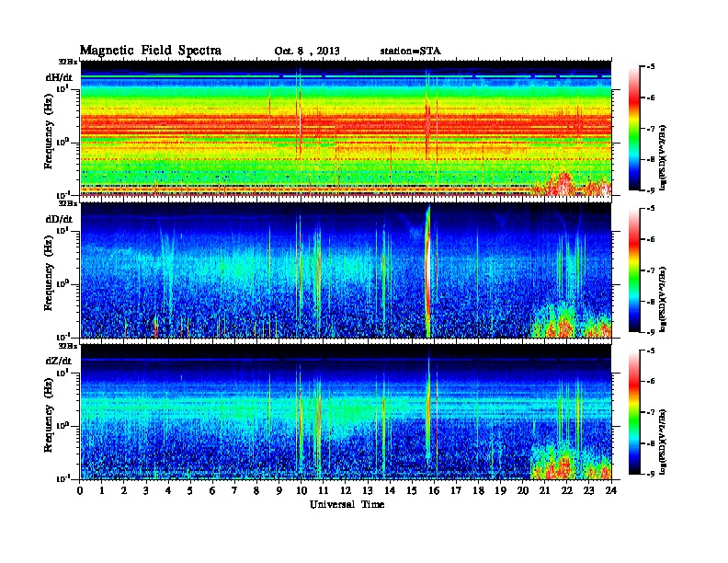Viewport: 728px width, 563px height.
Task: Click the dD/dt spectrogram plot area
Action: point(346,270)
